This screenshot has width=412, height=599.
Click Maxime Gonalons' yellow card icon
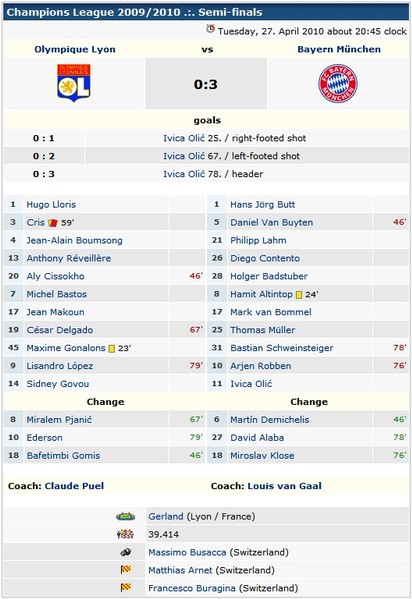click(x=112, y=348)
